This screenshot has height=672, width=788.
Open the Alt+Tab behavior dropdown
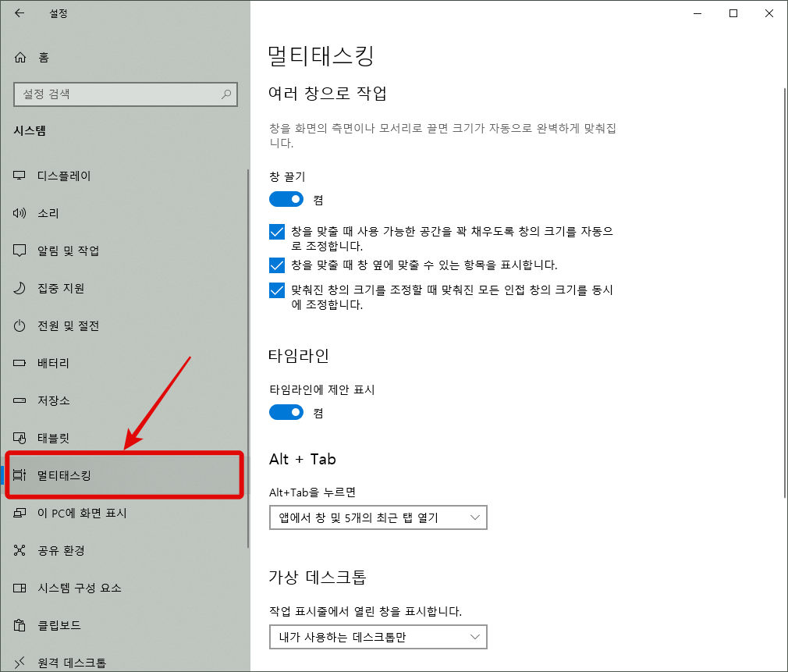pyautogui.click(x=378, y=517)
